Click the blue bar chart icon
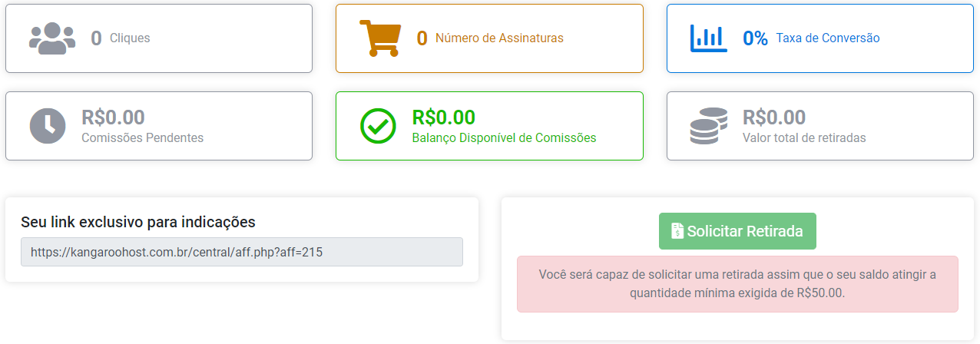980x344 pixels. click(x=708, y=38)
